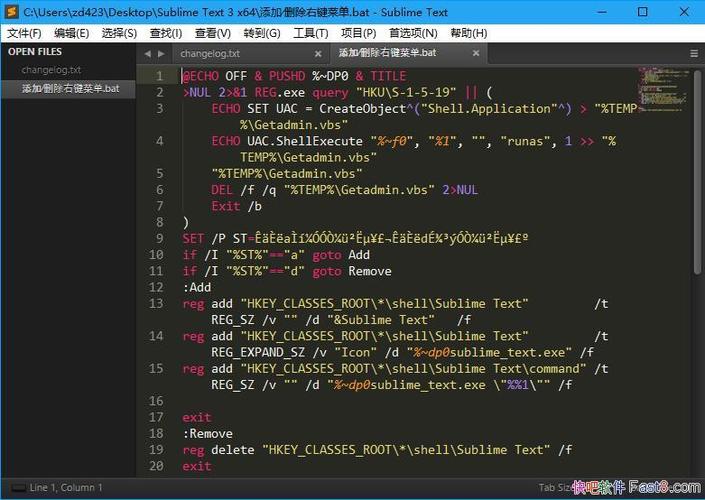Viewport: 705px width, 500px height.
Task: Click goto Remove on line 11
Action: coord(352,271)
